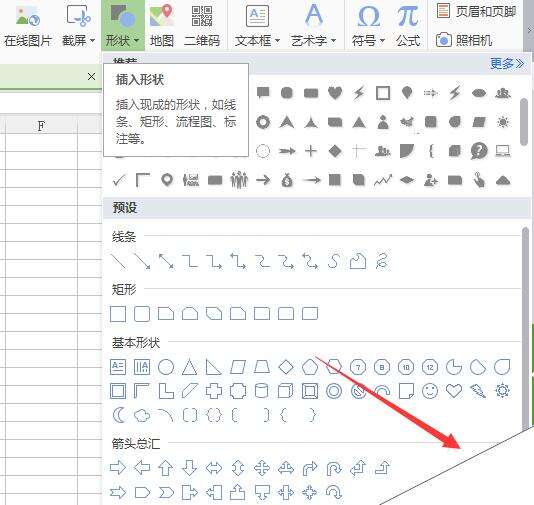
Task: Open the 符号 symbol dropdown
Action: [x=368, y=27]
